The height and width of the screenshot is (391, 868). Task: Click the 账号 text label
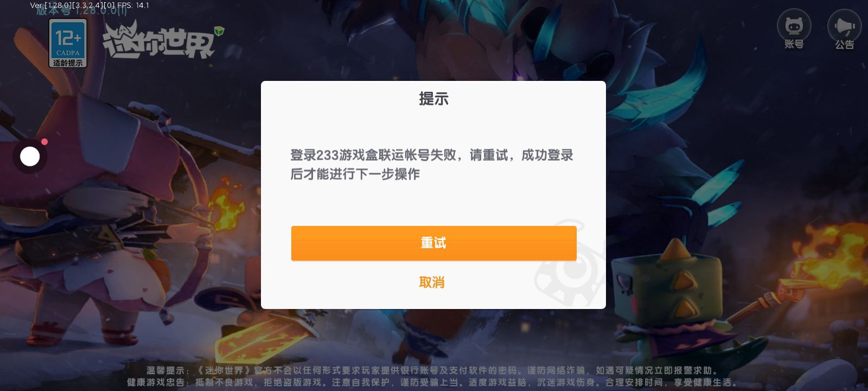(x=794, y=45)
